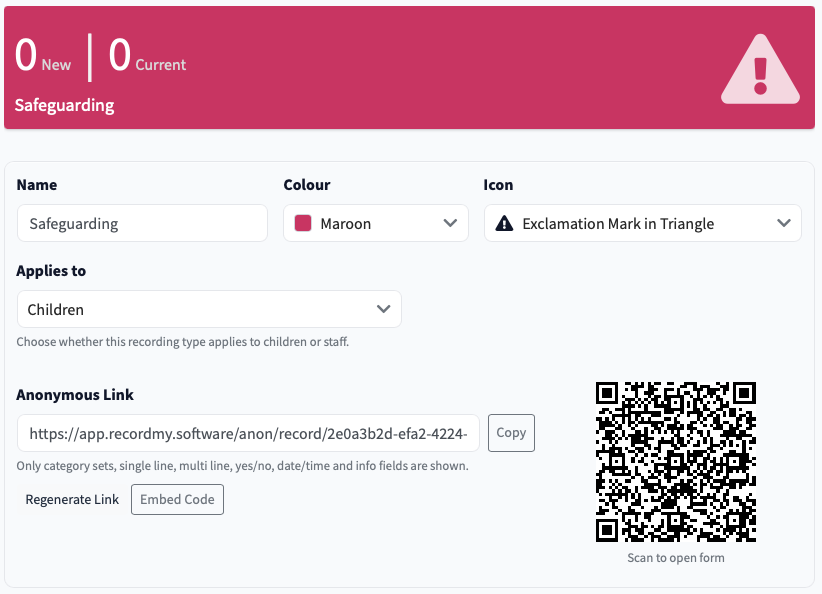Click the 0 Current counter
The image size is (822, 594).
pos(146,55)
